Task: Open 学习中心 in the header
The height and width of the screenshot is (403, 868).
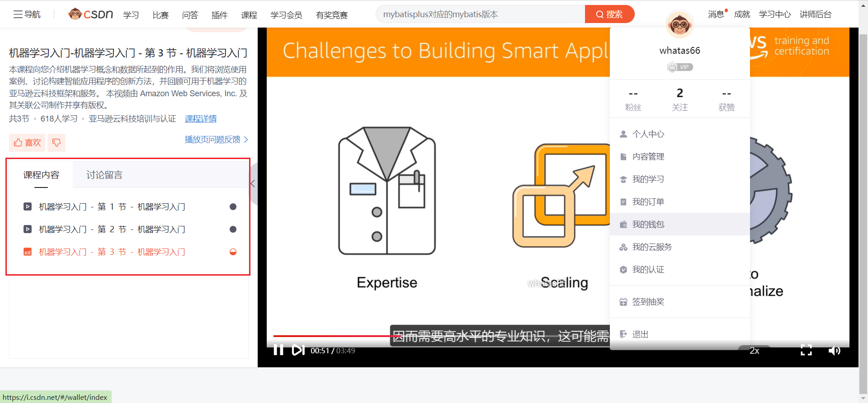Action: [775, 14]
